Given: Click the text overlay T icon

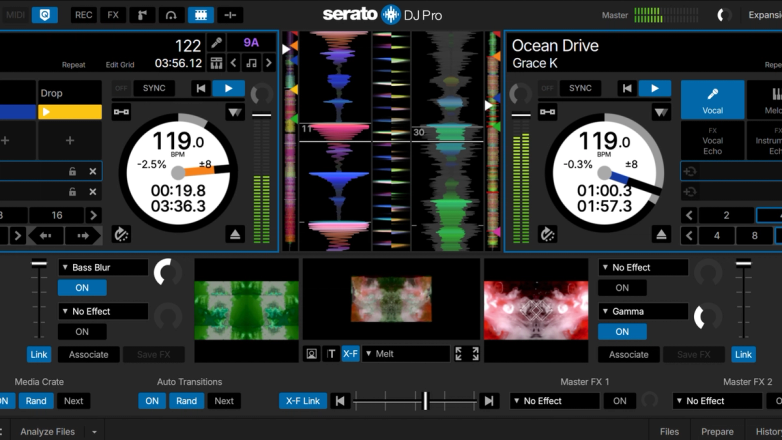Looking at the screenshot, I should pos(331,354).
